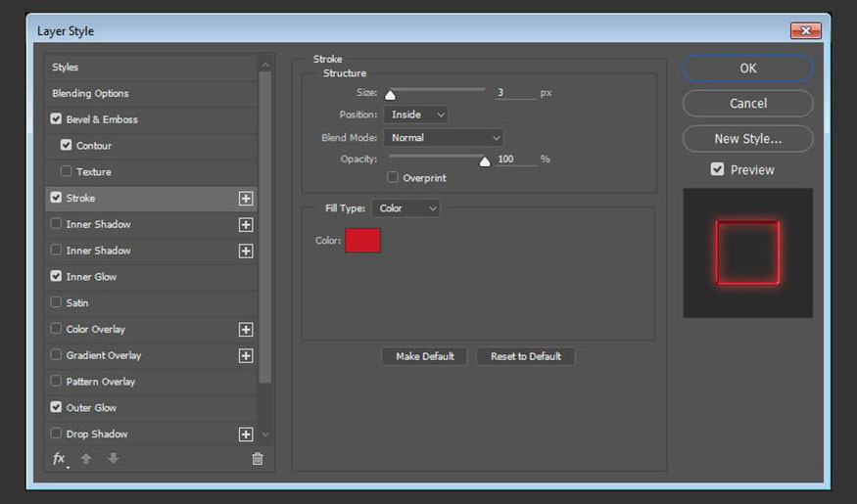Delete effect using the trash icon

[258, 459]
